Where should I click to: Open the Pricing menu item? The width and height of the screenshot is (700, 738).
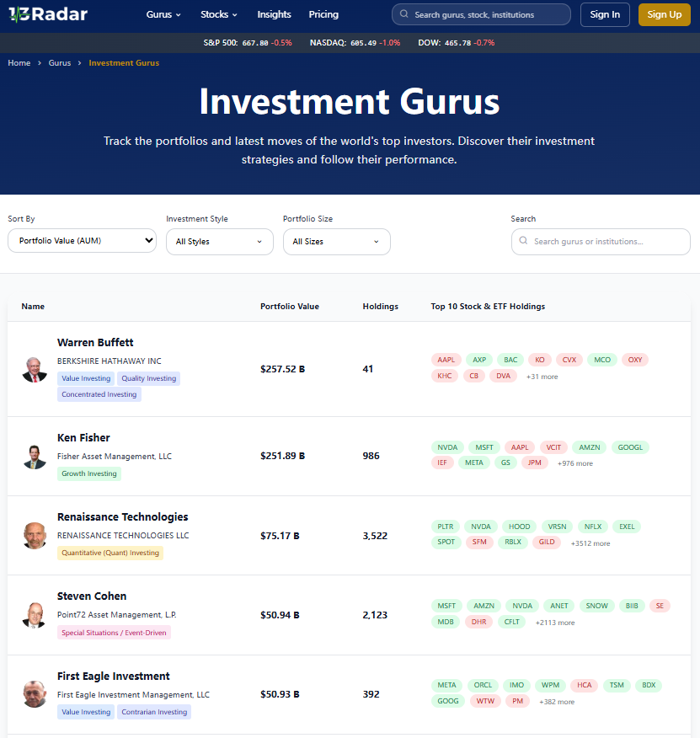(323, 14)
